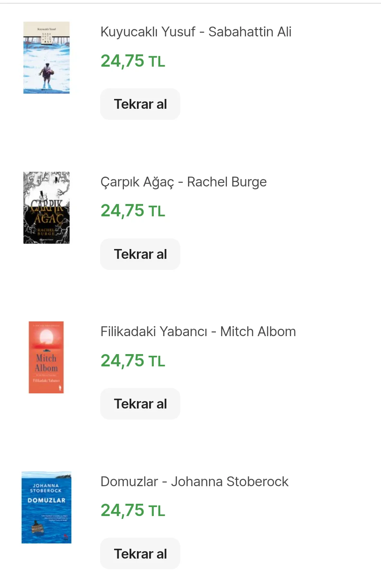Image resolution: width=381 pixels, height=588 pixels.
Task: Open the Filikadaki Yabancı product title
Action: click(x=154, y=332)
